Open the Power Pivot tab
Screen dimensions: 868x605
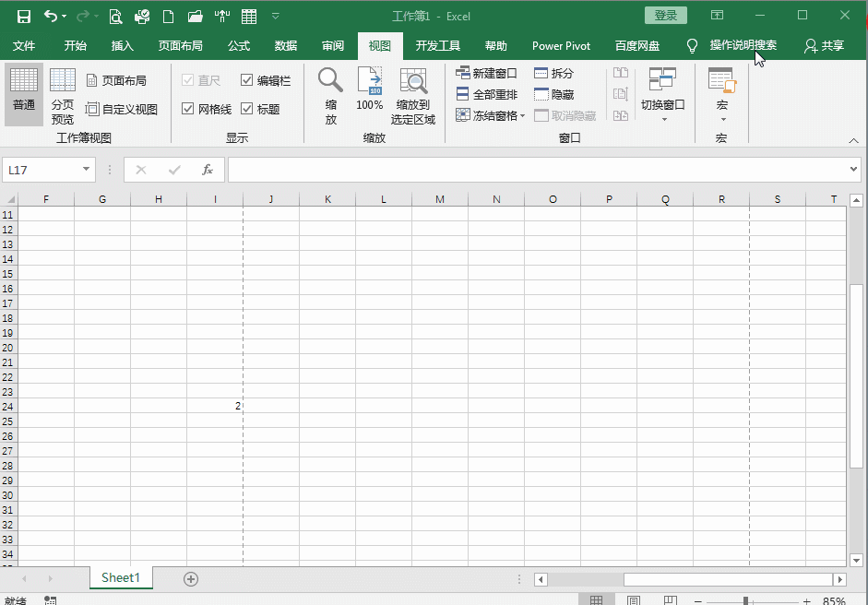point(562,46)
